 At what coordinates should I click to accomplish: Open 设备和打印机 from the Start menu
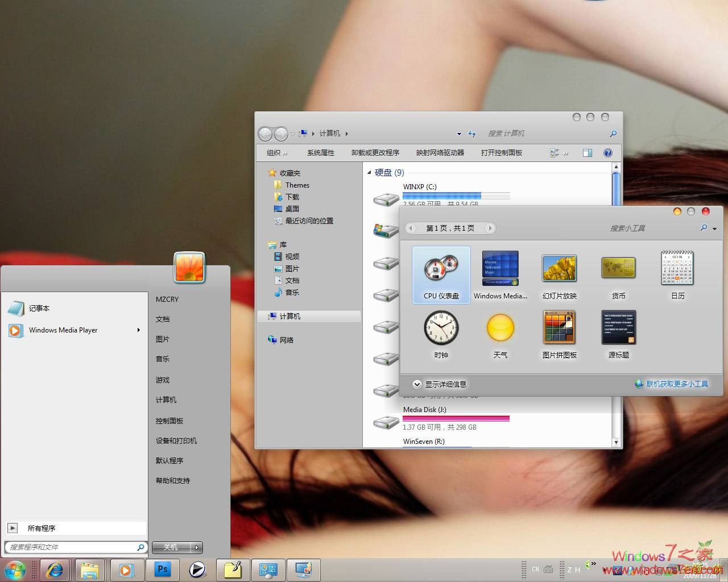(176, 441)
